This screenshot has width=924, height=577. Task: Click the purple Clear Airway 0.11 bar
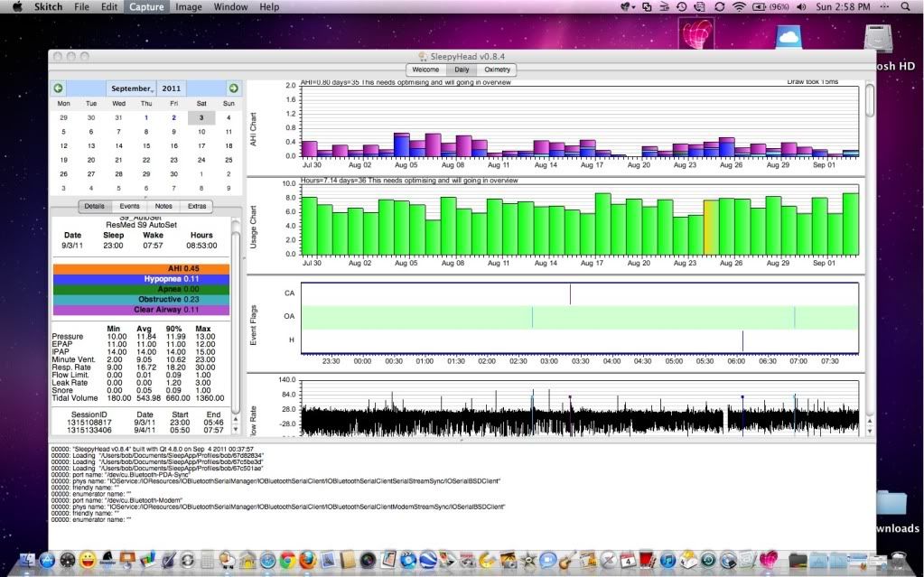click(x=142, y=310)
